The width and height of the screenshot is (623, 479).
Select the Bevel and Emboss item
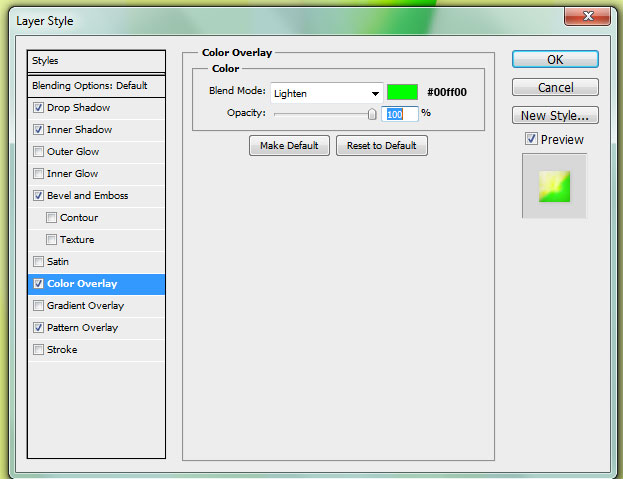click(87, 196)
